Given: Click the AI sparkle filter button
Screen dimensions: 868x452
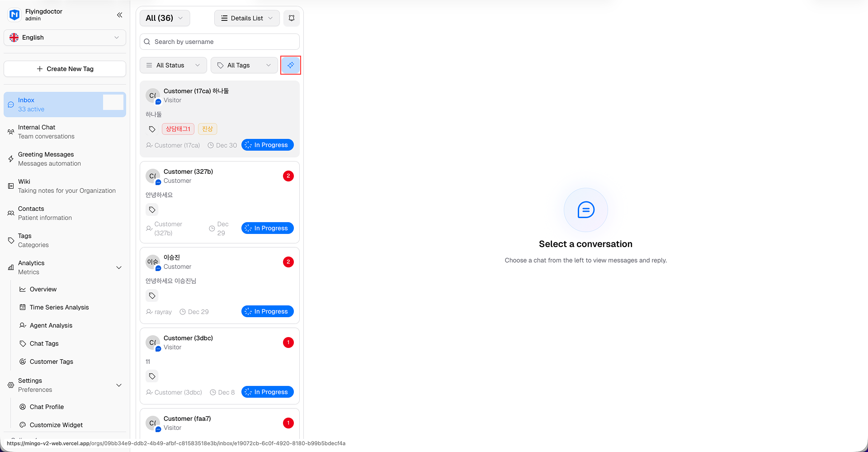Looking at the screenshot, I should click(x=291, y=65).
